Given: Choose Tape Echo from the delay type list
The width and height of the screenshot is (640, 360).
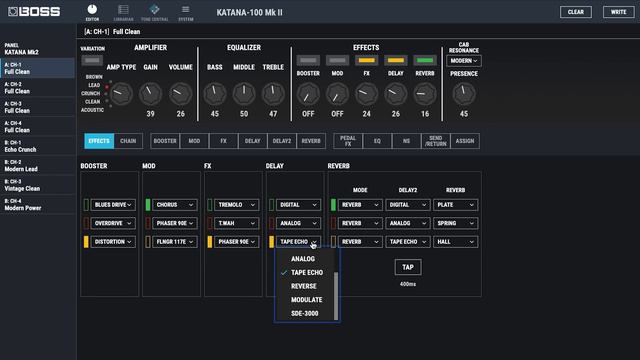Looking at the screenshot, I should pyautogui.click(x=304, y=272).
